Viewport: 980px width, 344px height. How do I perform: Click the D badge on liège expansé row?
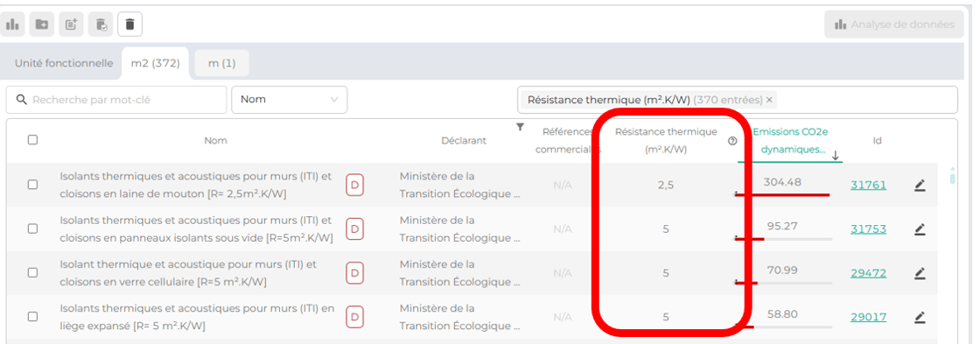click(355, 318)
